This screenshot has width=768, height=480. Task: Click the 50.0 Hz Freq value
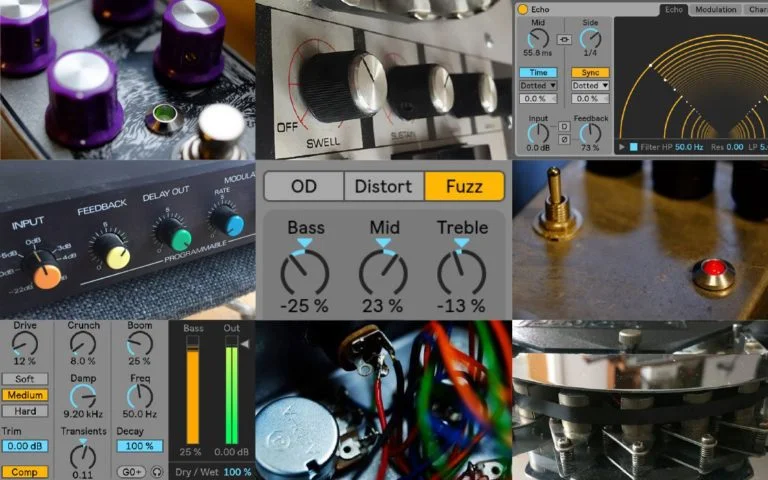pyautogui.click(x=140, y=414)
